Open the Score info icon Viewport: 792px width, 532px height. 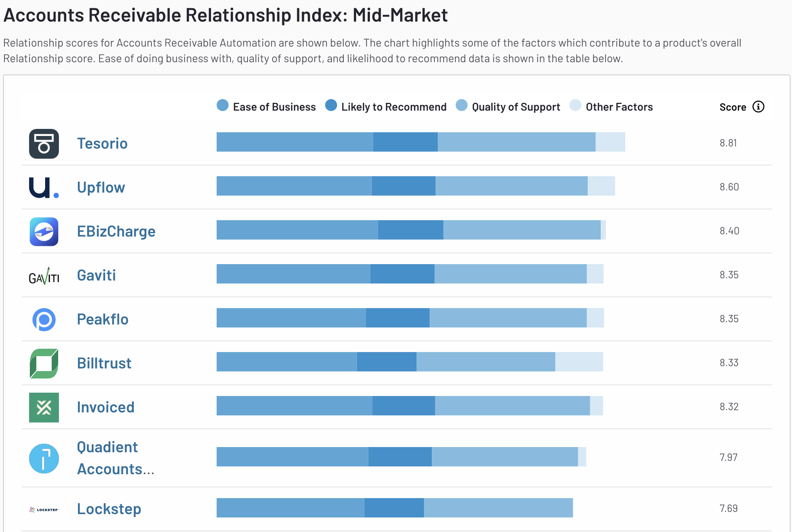[x=758, y=107]
